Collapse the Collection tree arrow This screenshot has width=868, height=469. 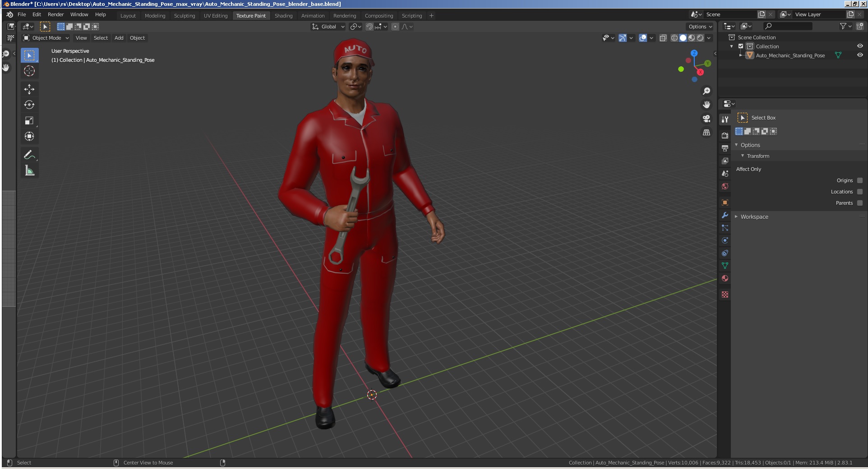tap(731, 46)
